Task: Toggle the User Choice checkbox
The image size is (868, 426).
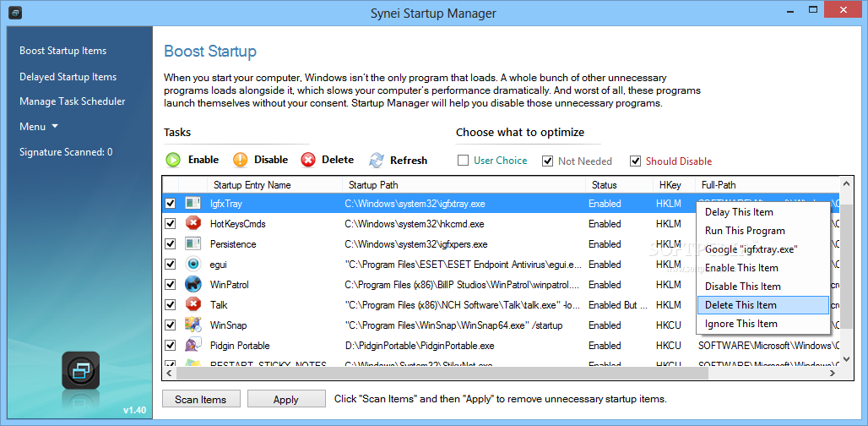Action: click(463, 161)
